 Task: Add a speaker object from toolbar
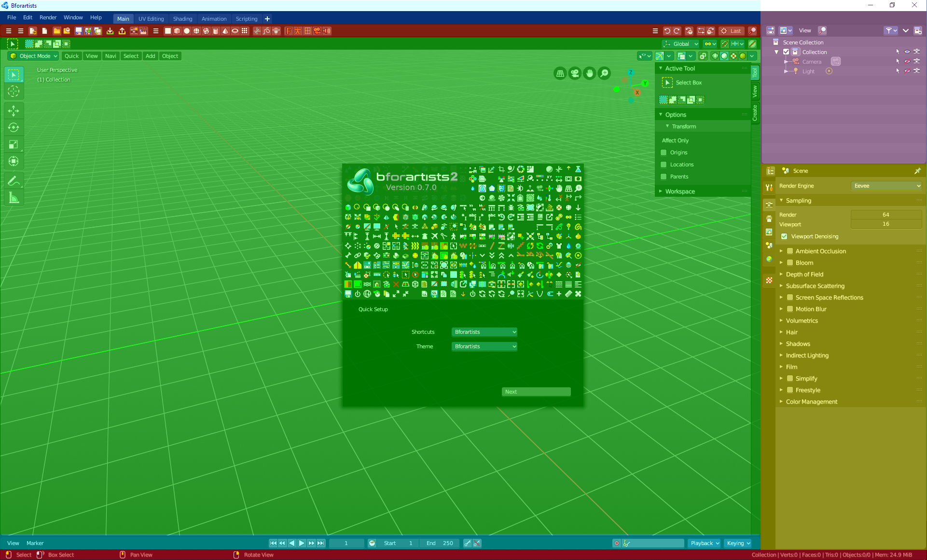[x=327, y=31]
